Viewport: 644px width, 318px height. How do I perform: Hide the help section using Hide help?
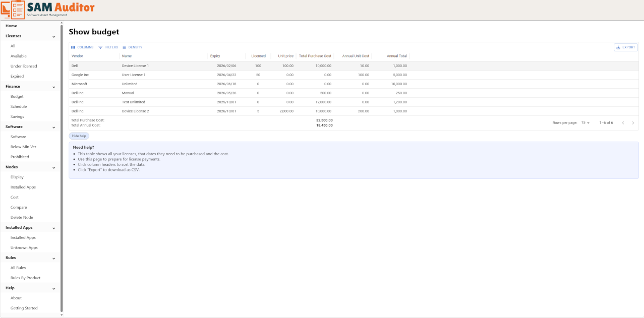pyautogui.click(x=79, y=136)
